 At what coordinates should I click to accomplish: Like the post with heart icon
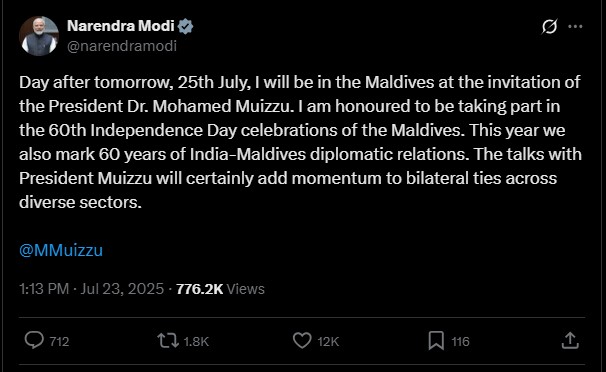[x=302, y=341]
